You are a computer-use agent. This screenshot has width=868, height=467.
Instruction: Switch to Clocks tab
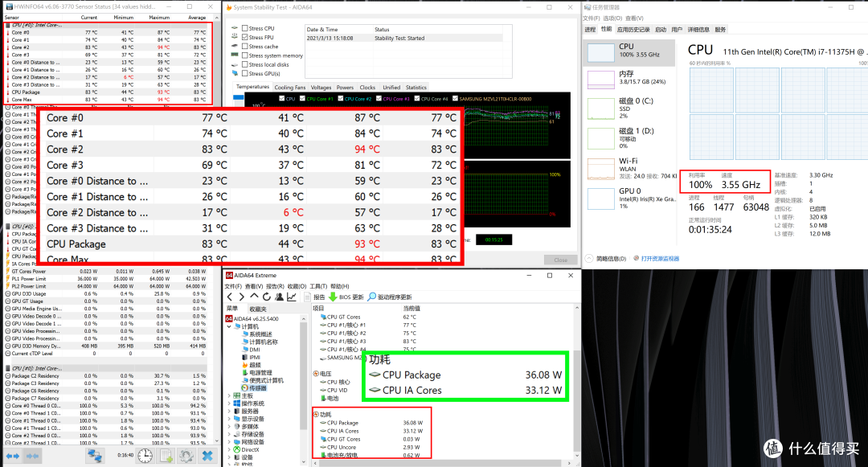[x=367, y=88]
